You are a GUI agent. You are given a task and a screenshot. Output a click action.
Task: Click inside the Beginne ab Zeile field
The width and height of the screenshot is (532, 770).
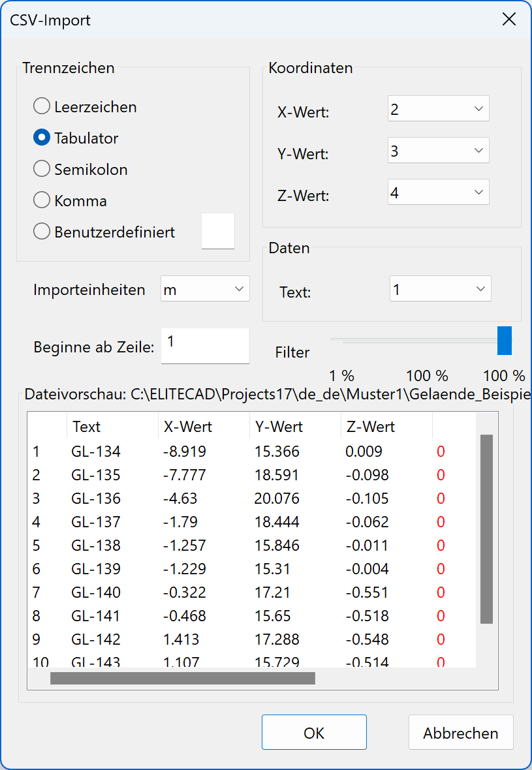pyautogui.click(x=204, y=346)
